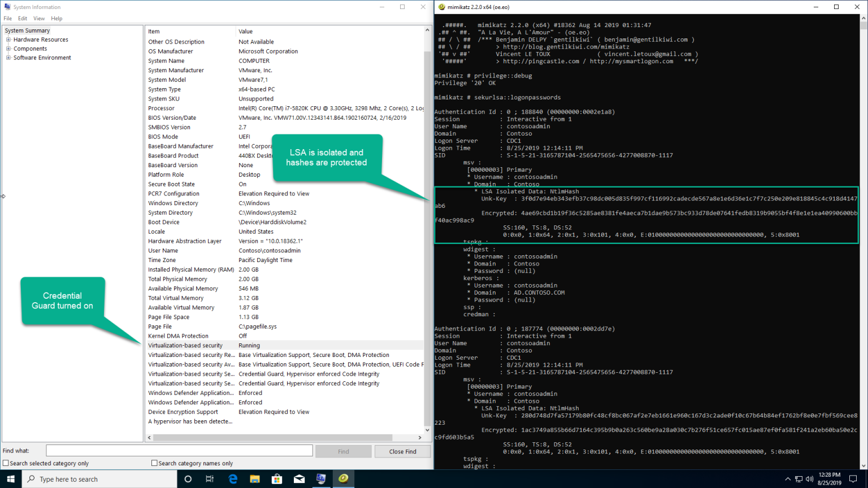Open Mail app from taskbar

[299, 479]
